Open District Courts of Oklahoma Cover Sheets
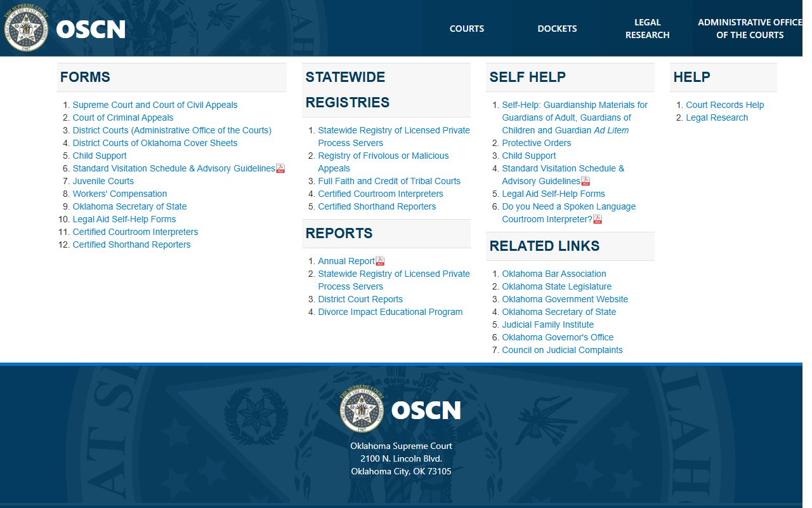Viewport: 812px width, 508px height. point(155,143)
